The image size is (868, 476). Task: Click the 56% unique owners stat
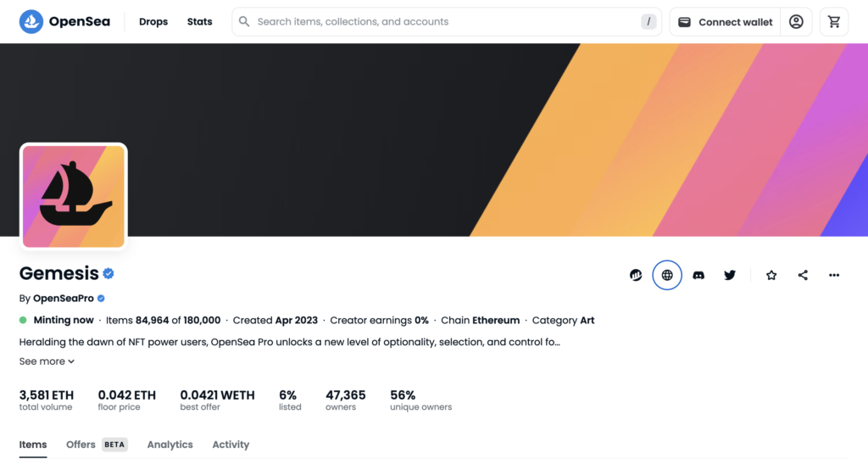click(x=420, y=400)
